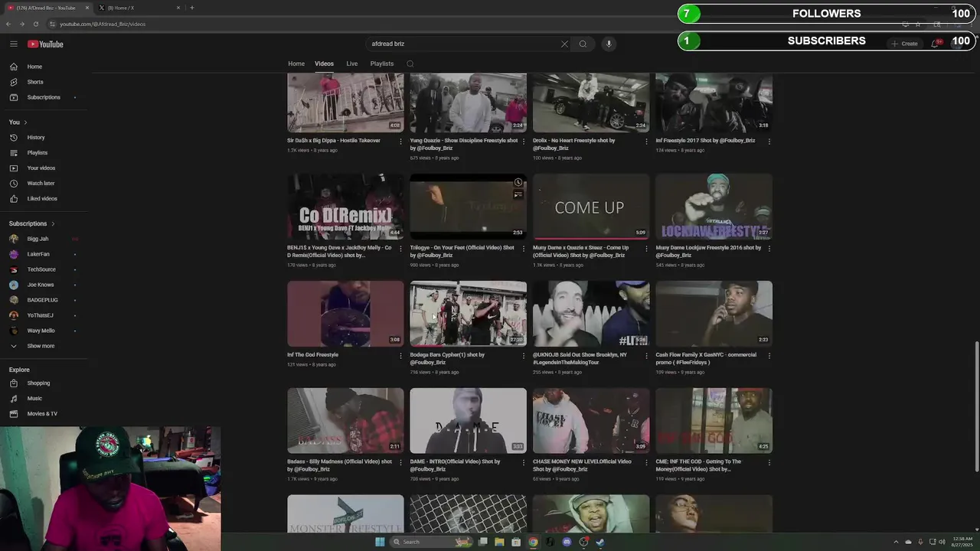Viewport: 980px width, 551px height.
Task: Clear the search box with the X icon
Action: [x=564, y=44]
